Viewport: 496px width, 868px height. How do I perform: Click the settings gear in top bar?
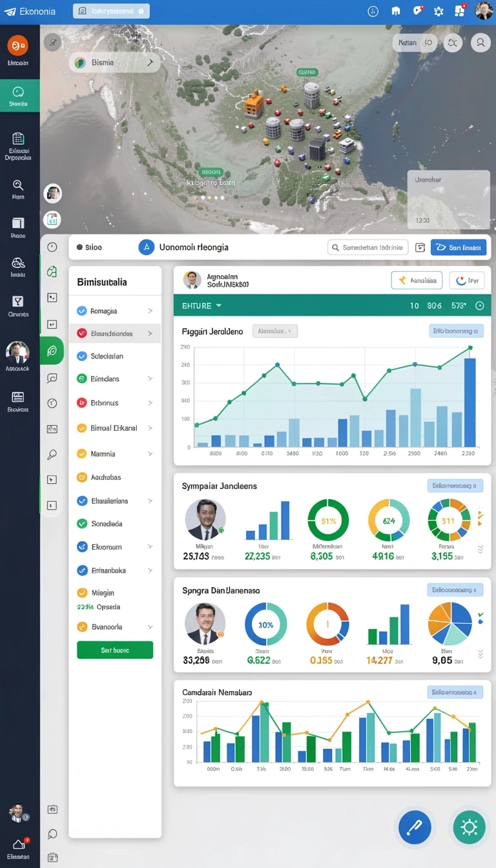click(x=439, y=11)
